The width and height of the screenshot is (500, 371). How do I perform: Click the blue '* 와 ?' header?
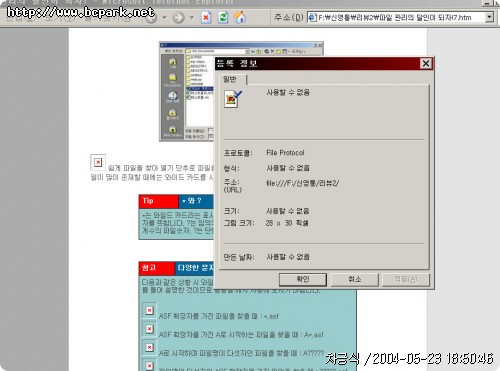pos(196,201)
